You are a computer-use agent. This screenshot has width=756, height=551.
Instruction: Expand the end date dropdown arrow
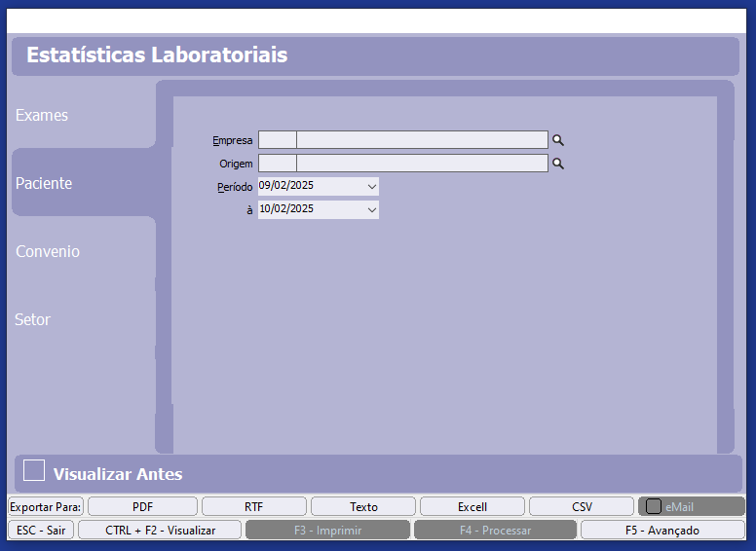pos(371,209)
